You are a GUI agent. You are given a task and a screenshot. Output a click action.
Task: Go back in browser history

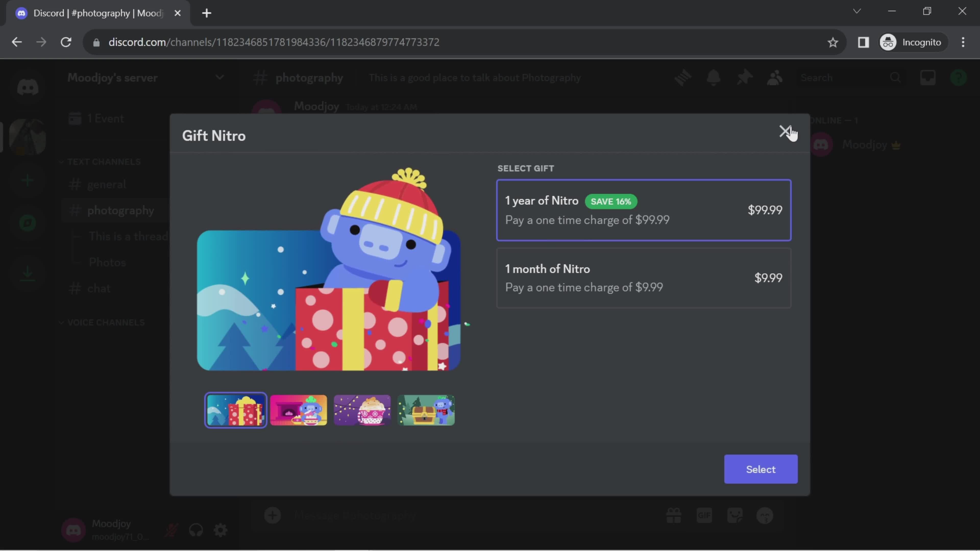click(17, 42)
